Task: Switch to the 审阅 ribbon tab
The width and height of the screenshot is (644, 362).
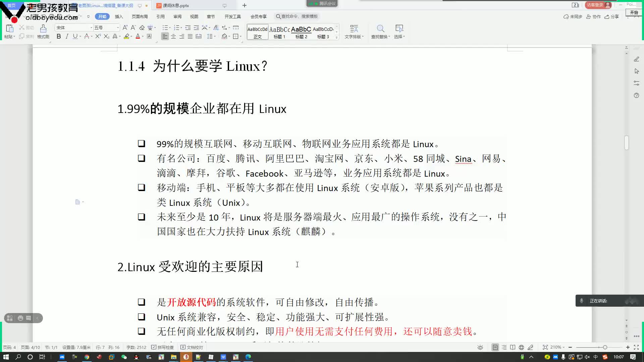Action: (x=177, y=16)
